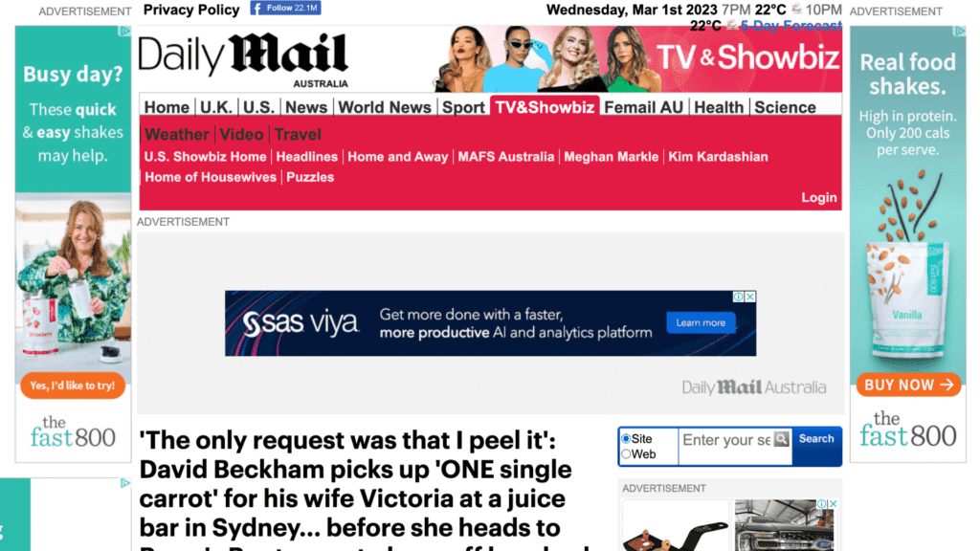Open the MAFS Australia link
The width and height of the screenshot is (980, 551).
click(x=505, y=157)
